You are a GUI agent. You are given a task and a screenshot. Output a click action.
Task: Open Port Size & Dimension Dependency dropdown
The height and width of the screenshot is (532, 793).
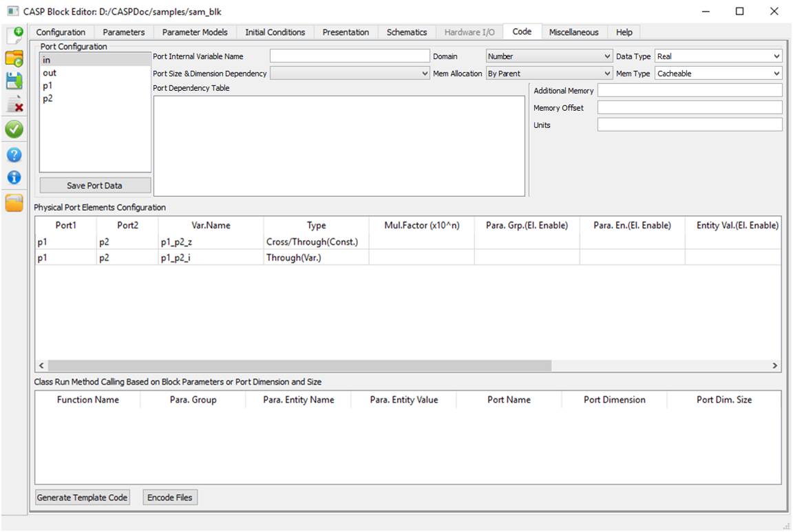[350, 74]
